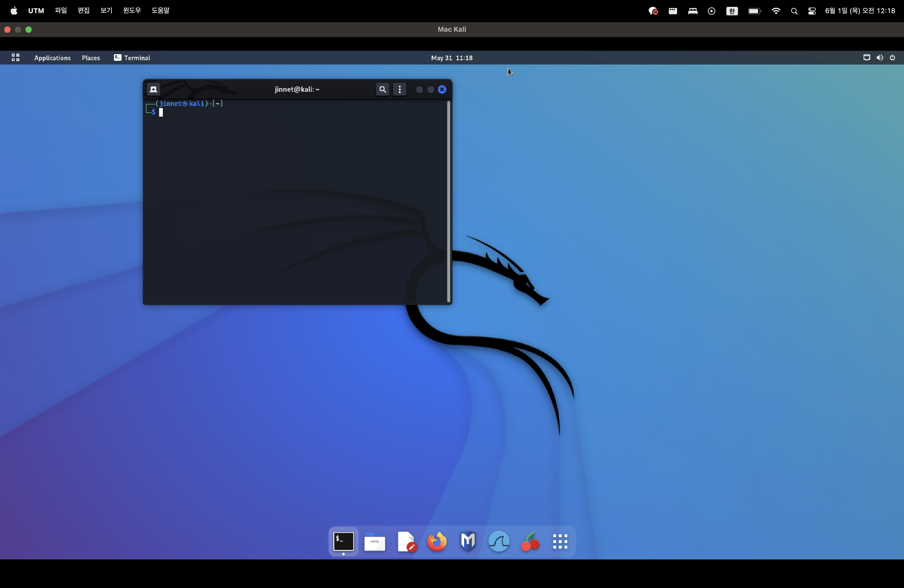
Task: Click the volume icon in Kali panel
Action: point(880,58)
